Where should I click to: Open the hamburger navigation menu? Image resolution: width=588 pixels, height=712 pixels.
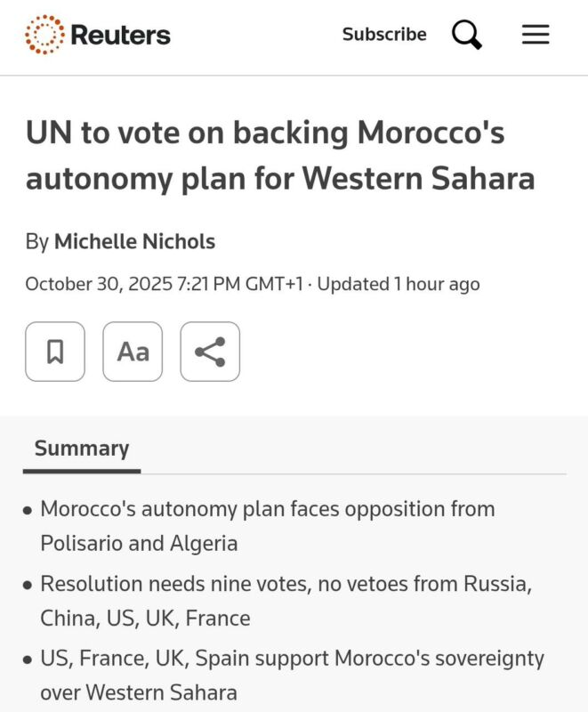click(x=536, y=35)
